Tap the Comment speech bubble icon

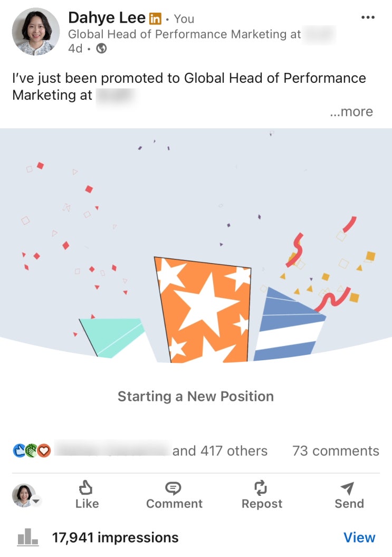point(173,488)
